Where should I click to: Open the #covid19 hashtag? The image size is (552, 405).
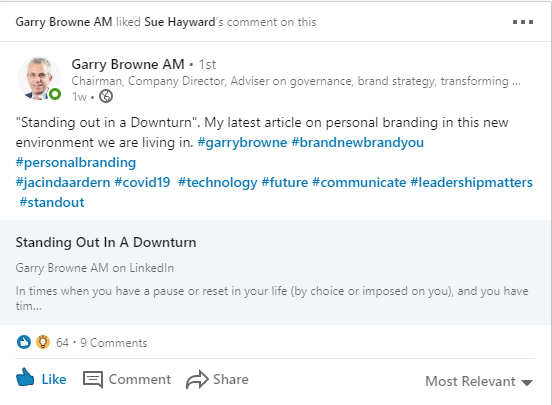pyautogui.click(x=142, y=182)
